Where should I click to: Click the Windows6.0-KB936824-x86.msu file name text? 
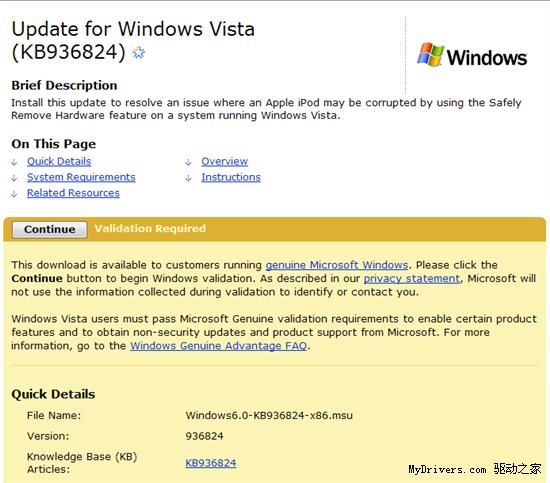coord(269,416)
